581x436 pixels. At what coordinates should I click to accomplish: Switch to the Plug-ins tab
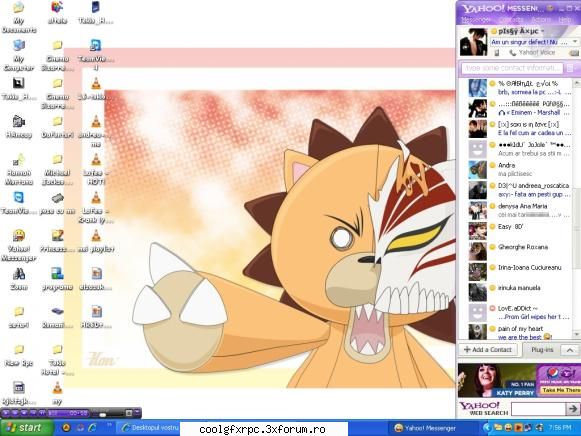pyautogui.click(x=542, y=350)
